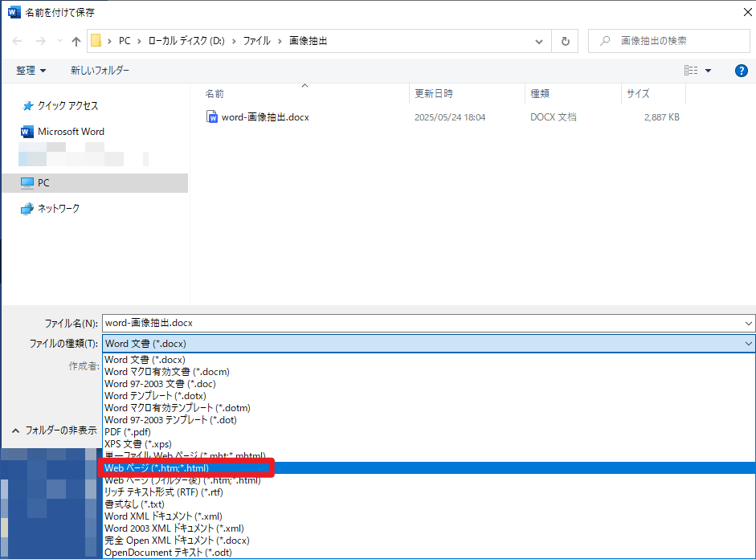Click the Word icon in title bar
Viewport: 756px width, 559px height.
click(x=14, y=12)
